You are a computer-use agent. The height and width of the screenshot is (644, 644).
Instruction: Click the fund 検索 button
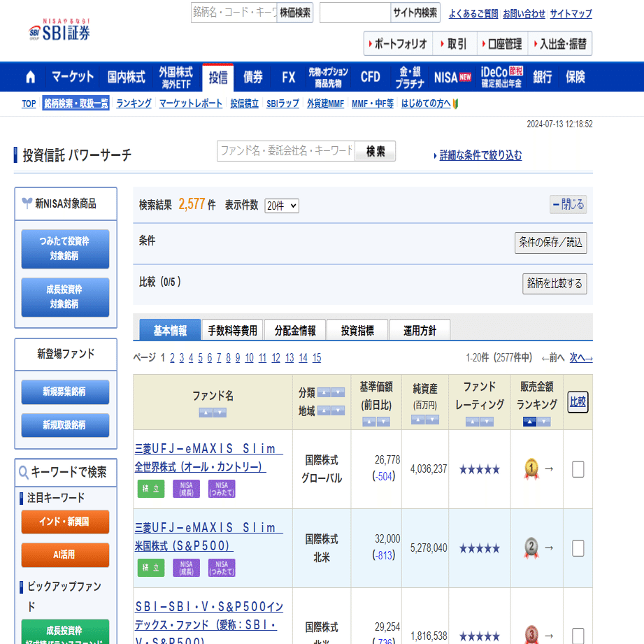pyautogui.click(x=375, y=151)
